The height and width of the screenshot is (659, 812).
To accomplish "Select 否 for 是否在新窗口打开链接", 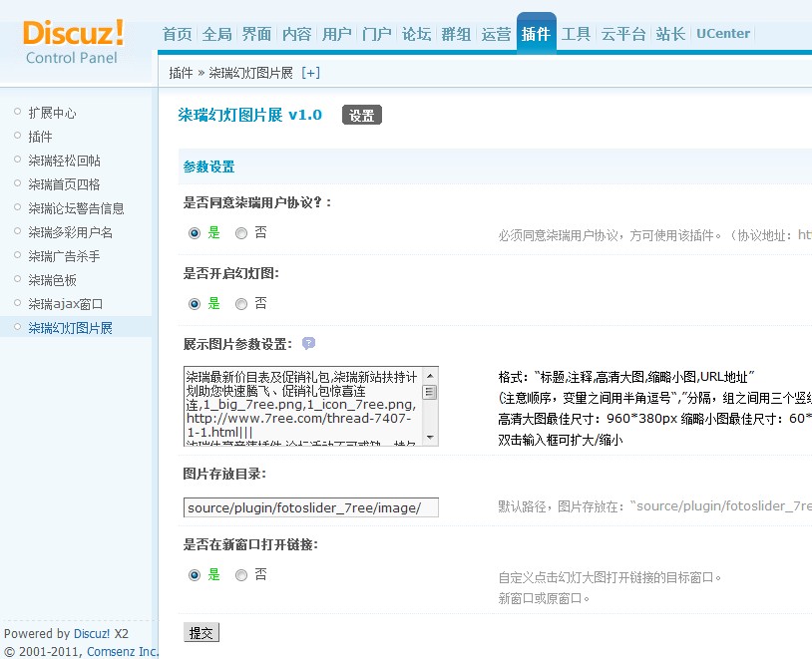I will pos(241,575).
